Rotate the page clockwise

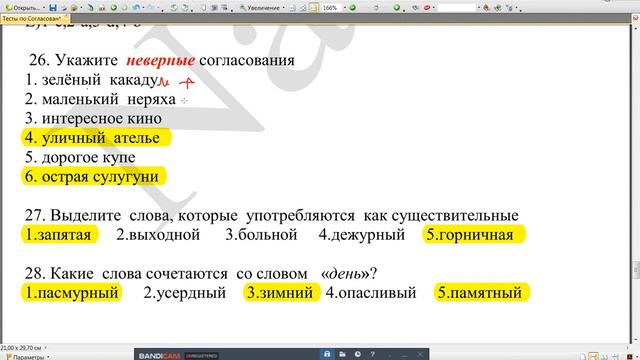185,8
